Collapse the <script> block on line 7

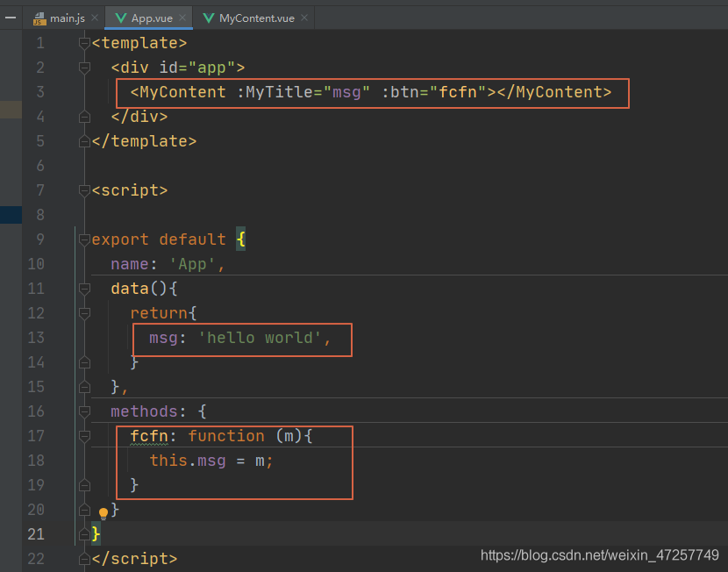pyautogui.click(x=84, y=190)
